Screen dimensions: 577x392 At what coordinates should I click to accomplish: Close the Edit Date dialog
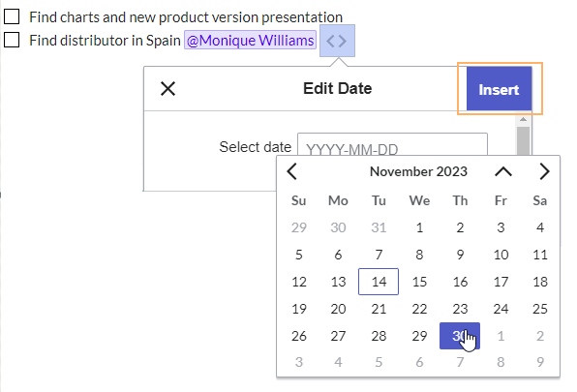tap(167, 89)
